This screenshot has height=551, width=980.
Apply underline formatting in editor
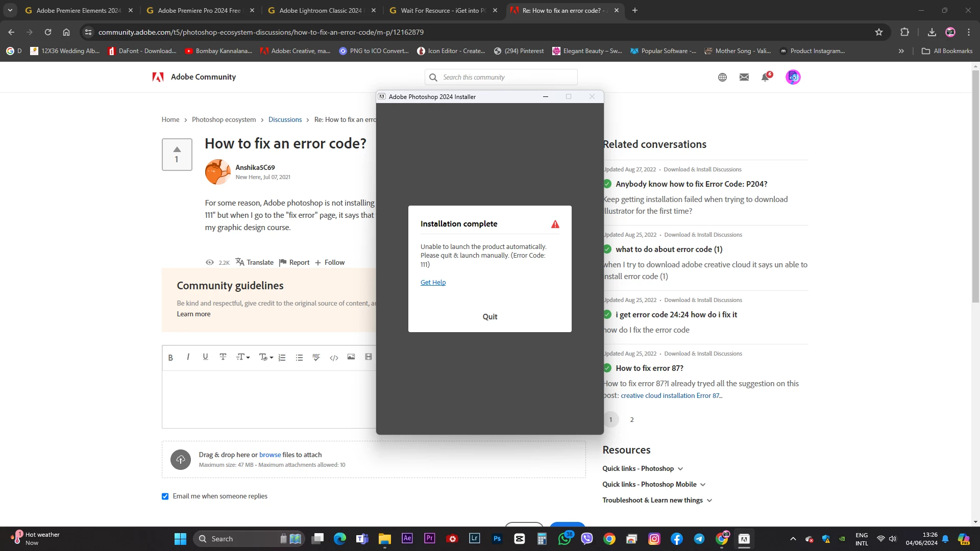click(x=205, y=357)
